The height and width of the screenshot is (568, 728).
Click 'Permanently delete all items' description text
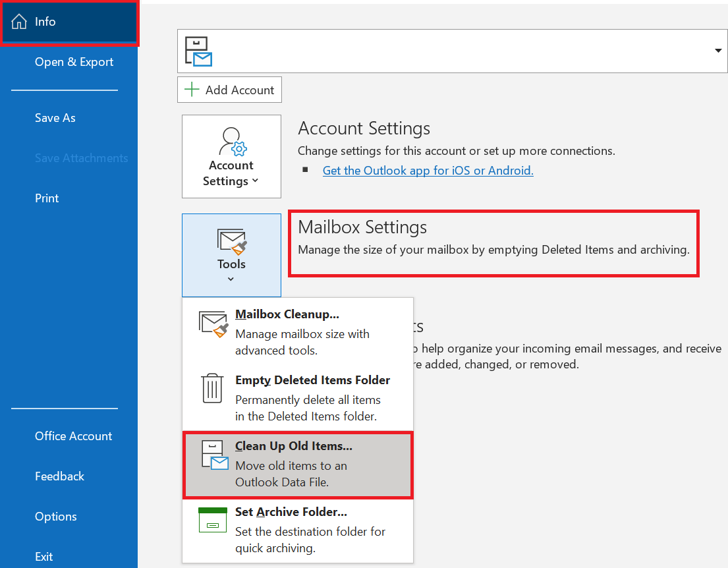(308, 409)
